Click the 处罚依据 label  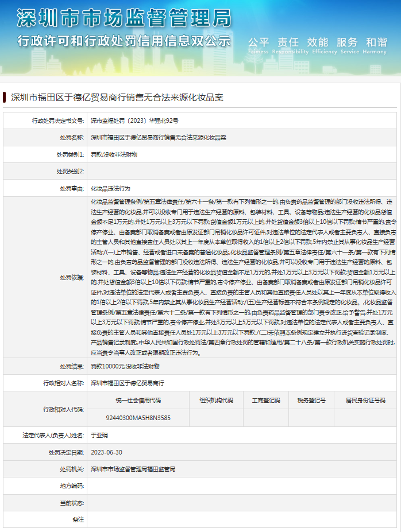pyautogui.click(x=72, y=278)
